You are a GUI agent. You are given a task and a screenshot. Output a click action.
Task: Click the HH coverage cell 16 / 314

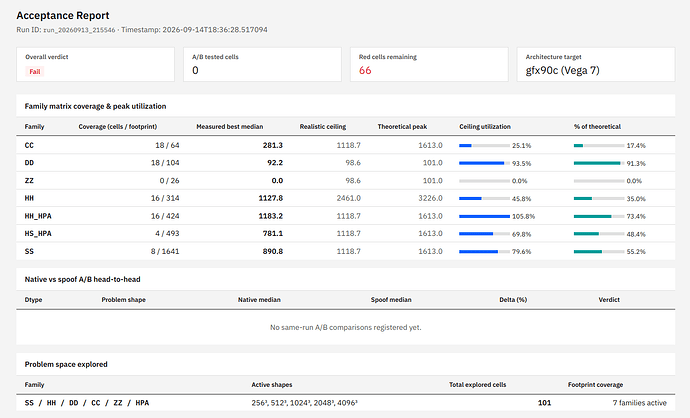165,198
